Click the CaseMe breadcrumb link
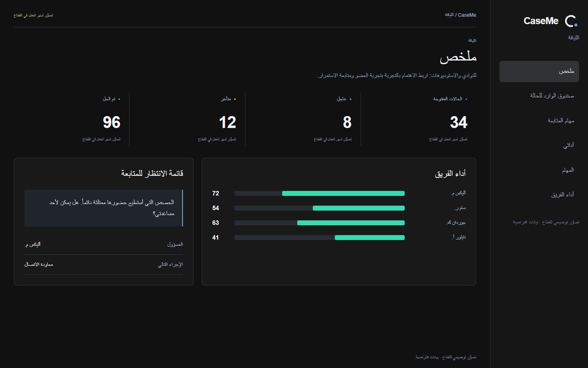 467,15
